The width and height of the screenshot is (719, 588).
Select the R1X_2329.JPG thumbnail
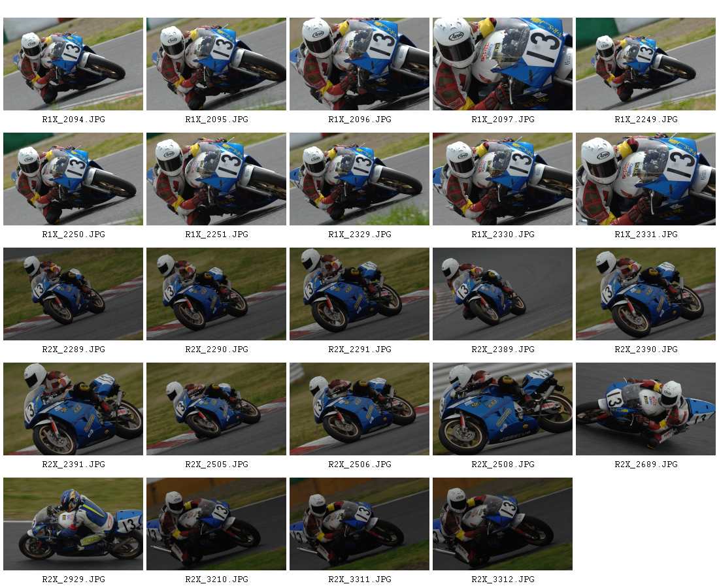(359, 179)
